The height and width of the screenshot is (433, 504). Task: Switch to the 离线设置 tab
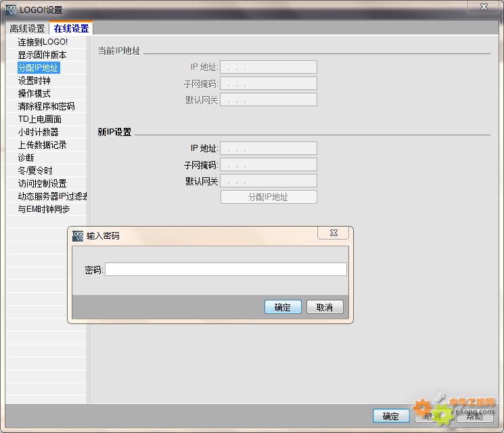[x=27, y=28]
